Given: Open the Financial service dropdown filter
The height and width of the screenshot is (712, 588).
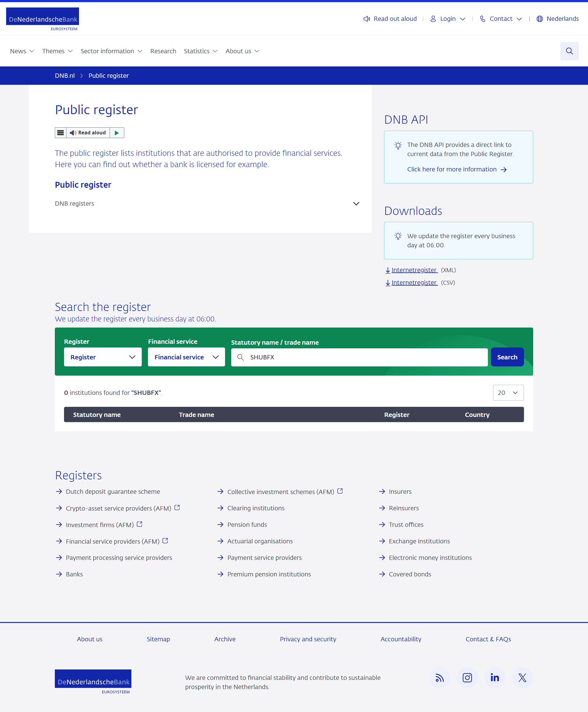Looking at the screenshot, I should point(186,357).
